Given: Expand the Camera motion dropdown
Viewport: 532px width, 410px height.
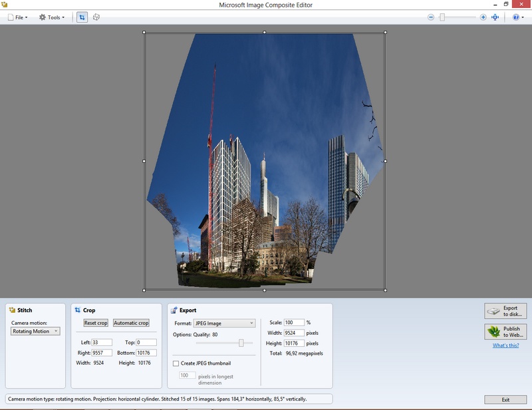Looking at the screenshot, I should (36, 331).
